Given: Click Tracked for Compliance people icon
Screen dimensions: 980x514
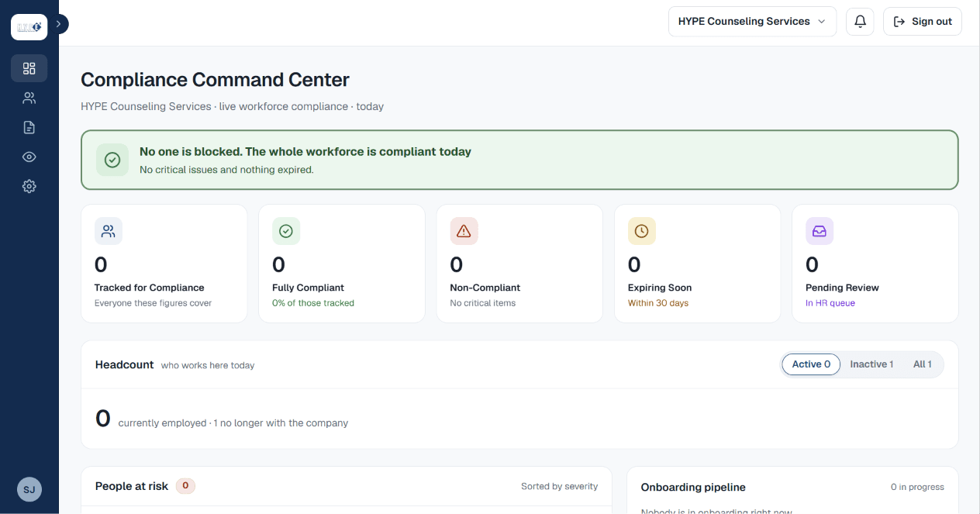Looking at the screenshot, I should (109, 231).
